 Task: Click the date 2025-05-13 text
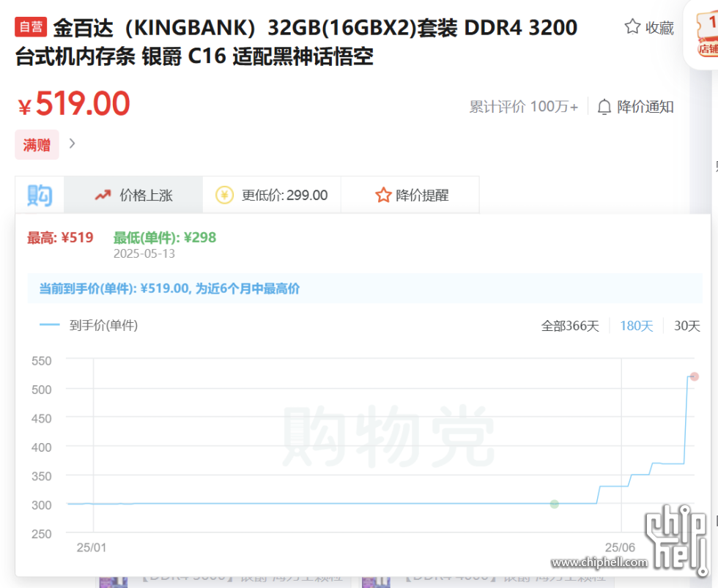pyautogui.click(x=144, y=254)
